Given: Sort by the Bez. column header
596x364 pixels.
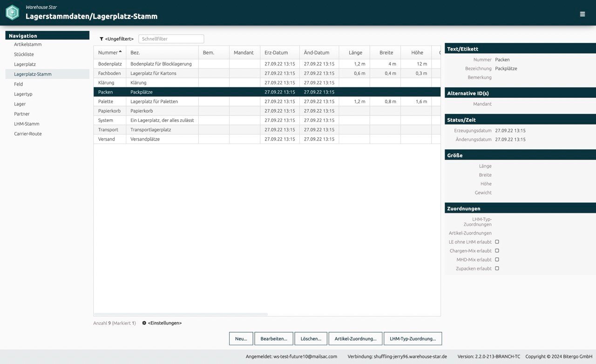Looking at the screenshot, I should [x=162, y=53].
